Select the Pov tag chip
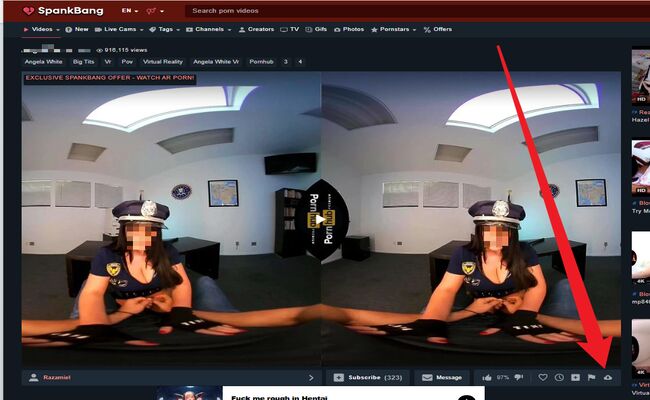The width and height of the screenshot is (650, 400). pyautogui.click(x=127, y=62)
